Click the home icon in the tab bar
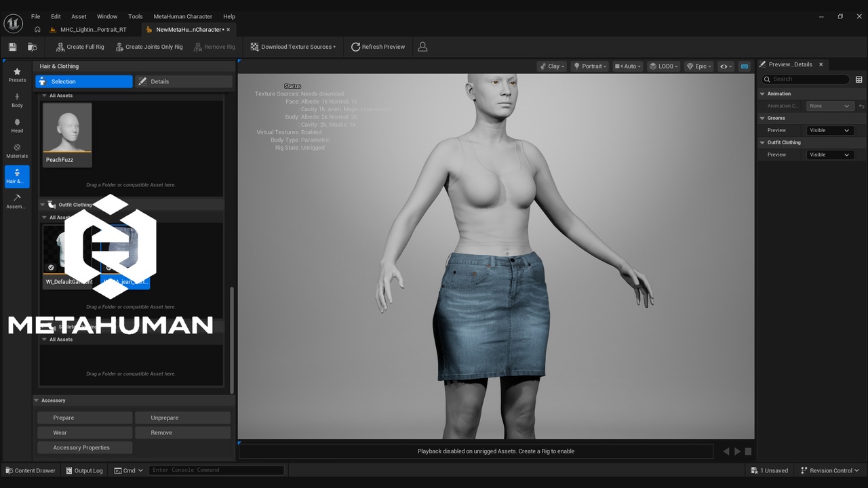Screen dimensions: 868x488 pos(37,30)
